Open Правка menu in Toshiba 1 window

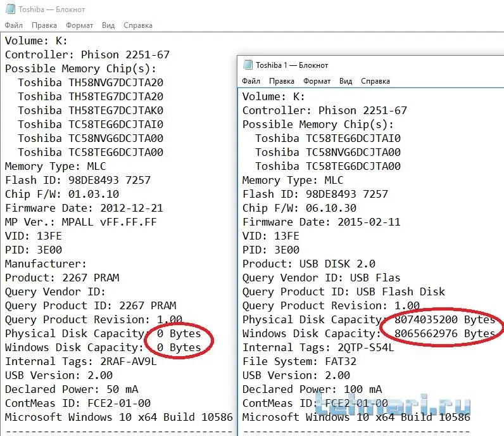point(282,81)
